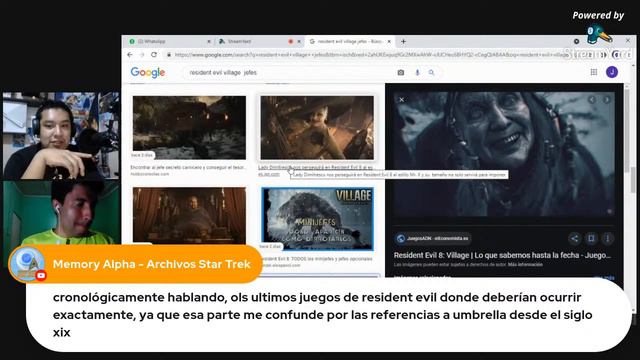640x360 pixels.
Task: Open the TODOS los minijefes y jefes caption
Action: [x=317, y=259]
